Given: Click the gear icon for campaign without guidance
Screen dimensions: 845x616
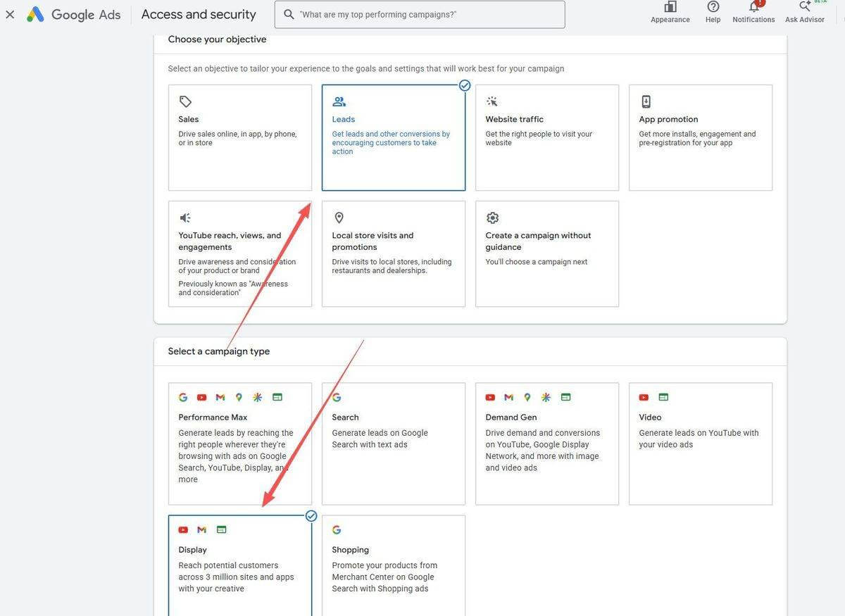Looking at the screenshot, I should (492, 218).
